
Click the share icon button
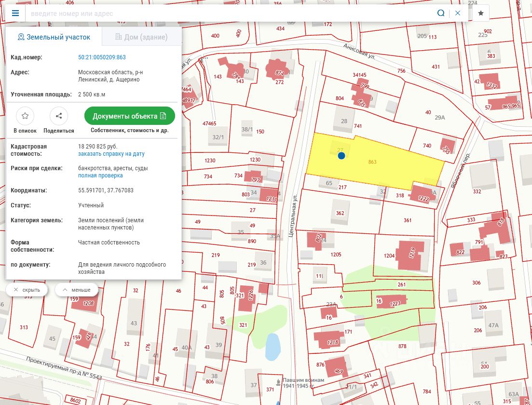[x=59, y=116]
